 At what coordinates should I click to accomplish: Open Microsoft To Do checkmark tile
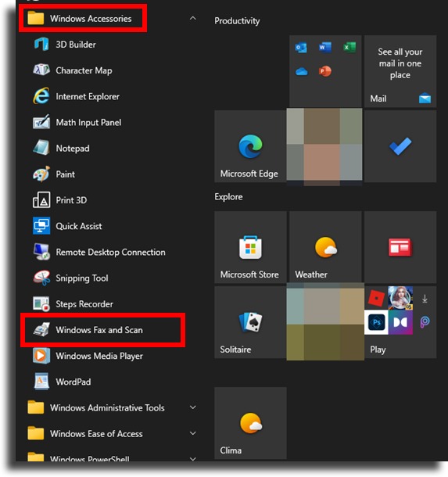coord(400,146)
